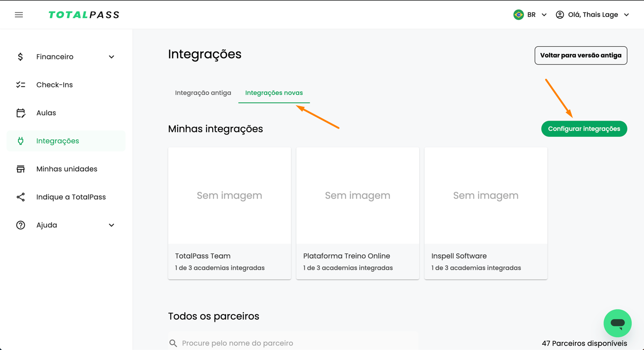644x350 pixels.
Task: Open the hamburger menu icon
Action: click(x=19, y=15)
